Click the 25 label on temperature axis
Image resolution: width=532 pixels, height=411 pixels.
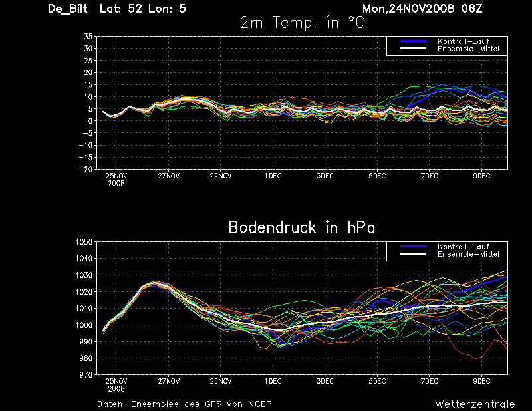(88, 61)
